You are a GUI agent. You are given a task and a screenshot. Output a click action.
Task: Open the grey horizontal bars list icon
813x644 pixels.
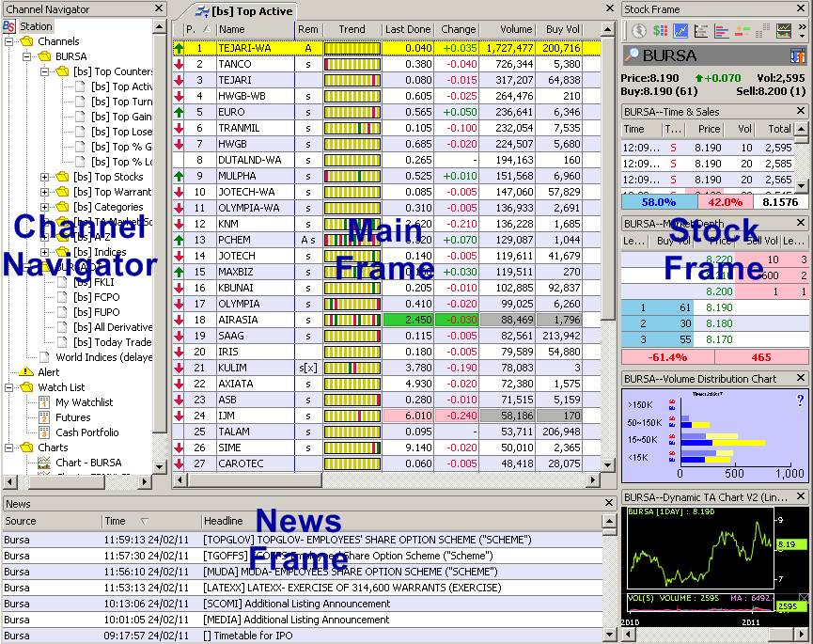point(701,31)
